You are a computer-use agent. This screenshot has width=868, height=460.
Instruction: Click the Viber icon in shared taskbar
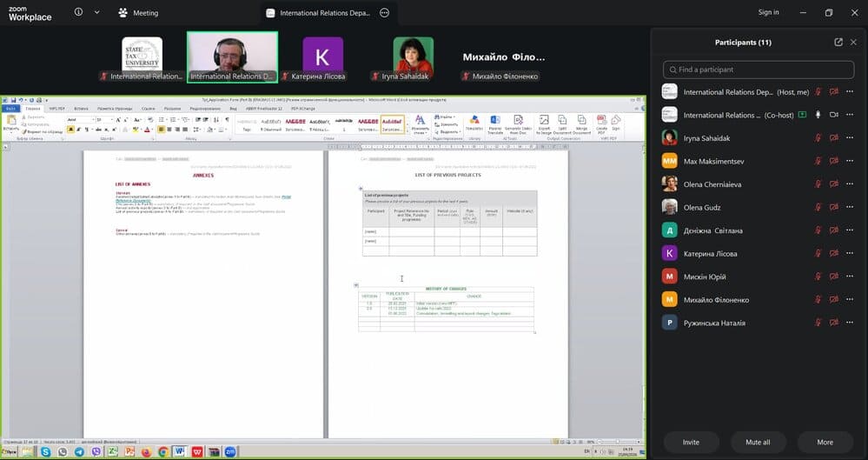96,451
